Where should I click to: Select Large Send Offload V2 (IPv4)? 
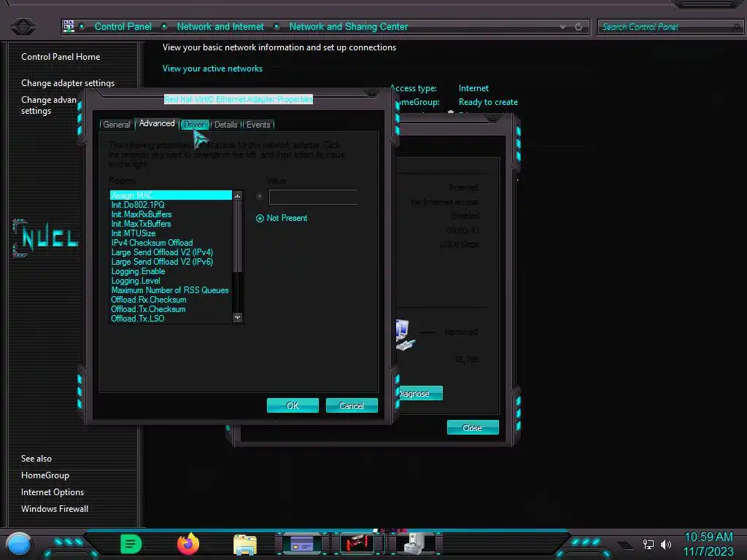point(171,252)
